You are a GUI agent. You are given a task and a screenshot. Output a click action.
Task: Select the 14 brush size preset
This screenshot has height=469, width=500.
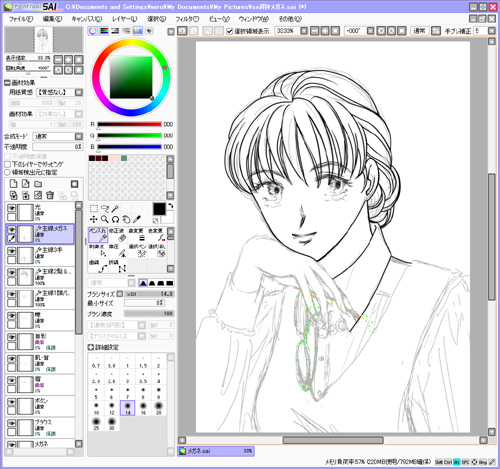click(x=128, y=407)
